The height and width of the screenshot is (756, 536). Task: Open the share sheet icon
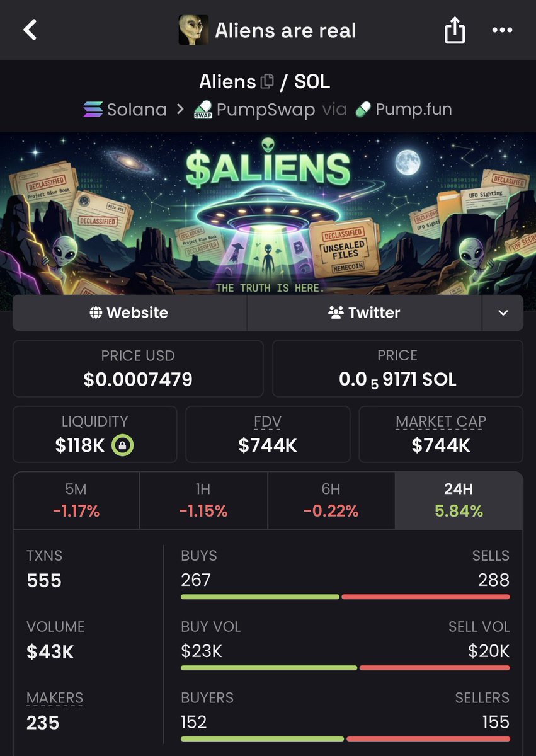[454, 30]
